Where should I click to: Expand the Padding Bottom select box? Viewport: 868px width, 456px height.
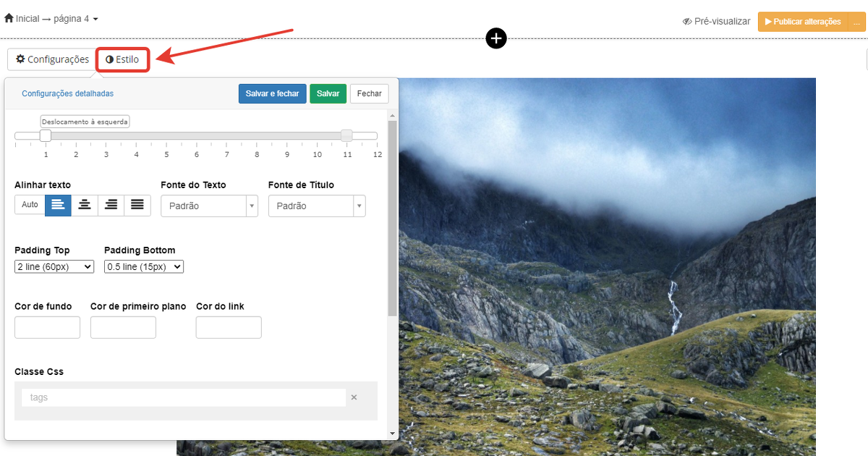coord(144,267)
